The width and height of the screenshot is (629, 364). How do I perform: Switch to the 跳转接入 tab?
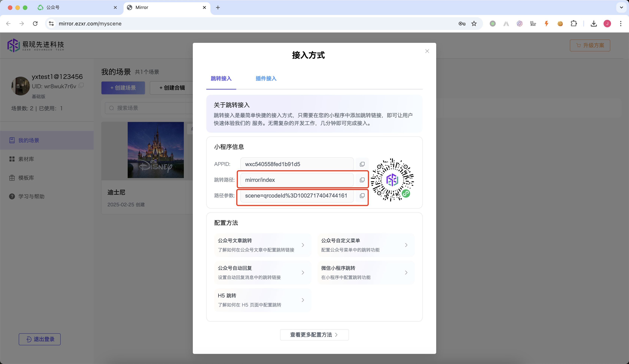[221, 79]
